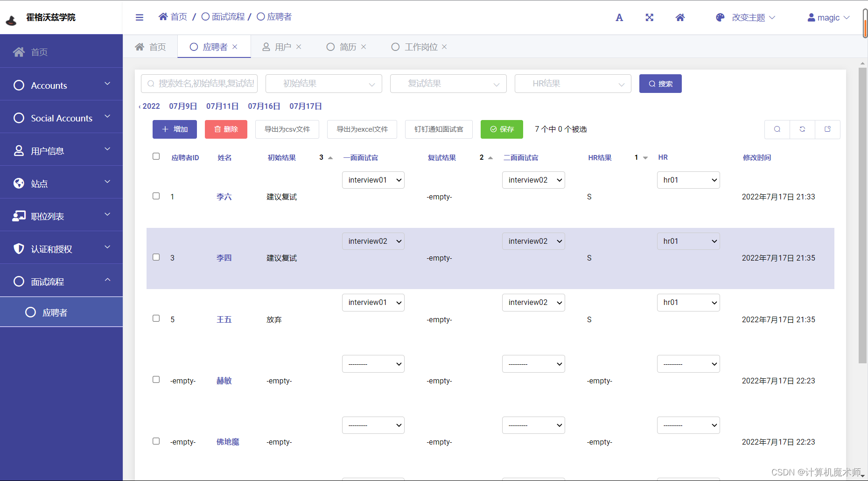Sort by 修改时间 column header

click(757, 158)
